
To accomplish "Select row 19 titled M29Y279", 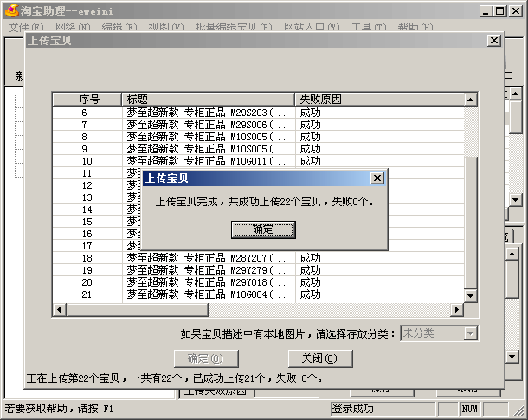I will pyautogui.click(x=258, y=270).
